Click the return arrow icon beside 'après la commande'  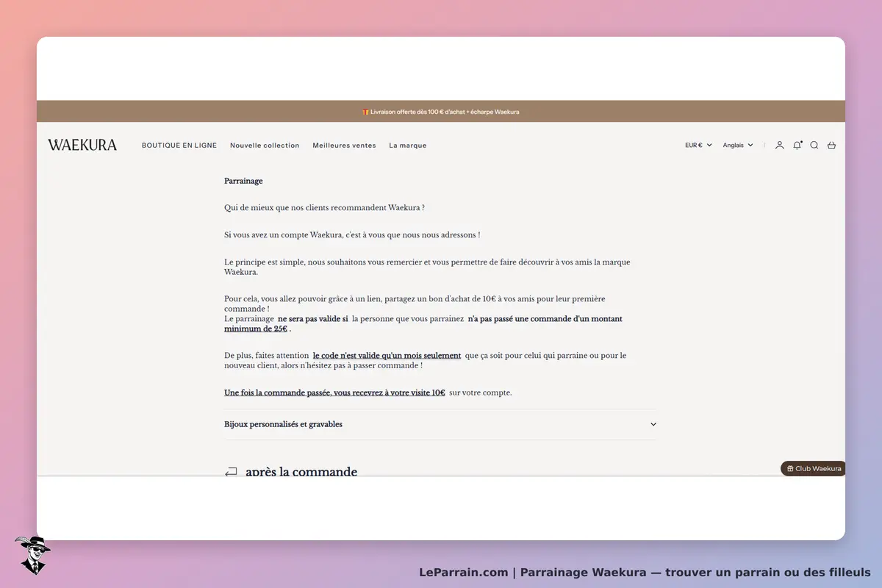point(231,472)
